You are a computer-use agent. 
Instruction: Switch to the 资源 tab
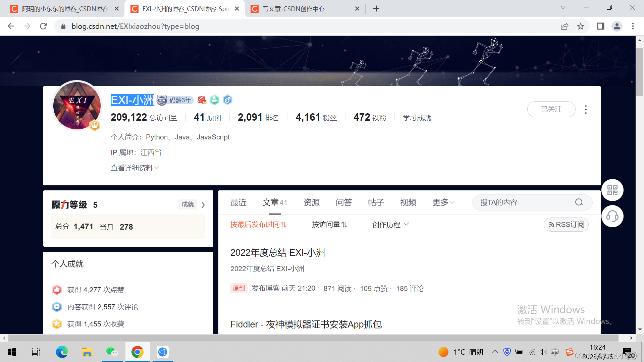tap(311, 202)
